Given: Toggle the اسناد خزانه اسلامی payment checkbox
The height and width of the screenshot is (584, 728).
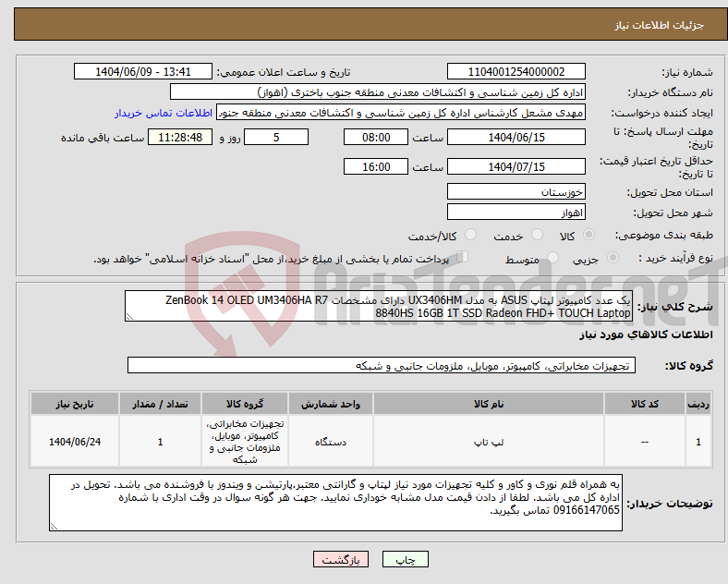Looking at the screenshot, I should 463,256.
